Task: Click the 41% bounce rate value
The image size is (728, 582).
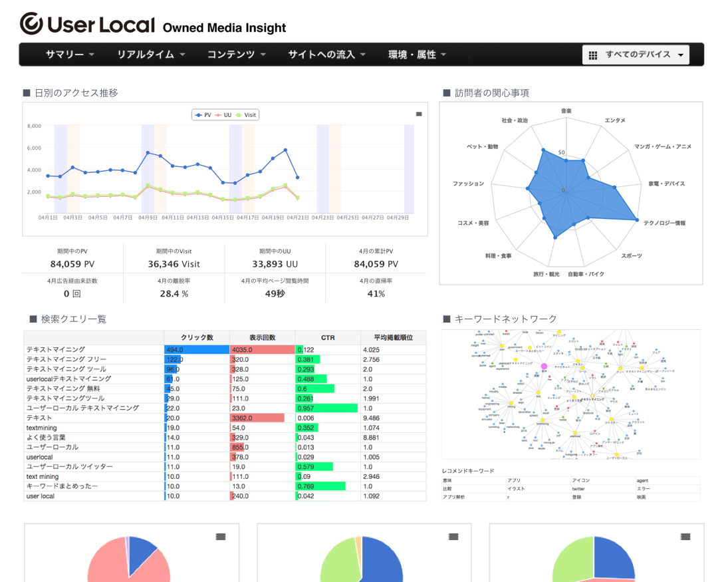Action: [376, 293]
